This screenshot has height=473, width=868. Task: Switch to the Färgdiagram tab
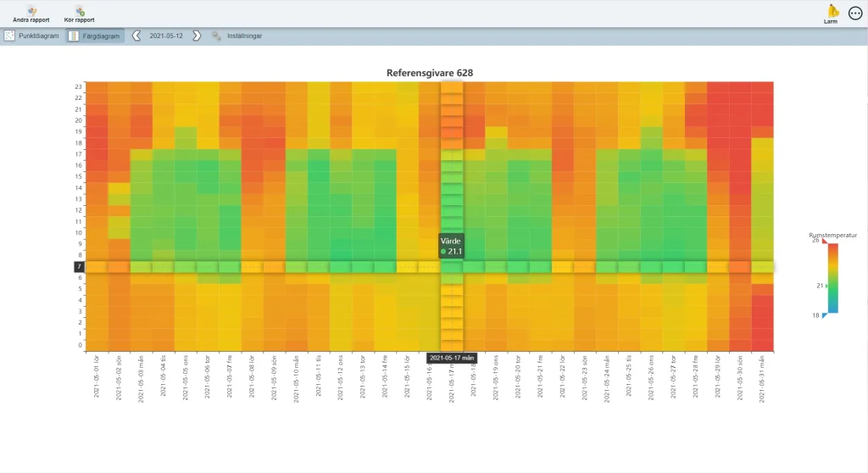[101, 36]
